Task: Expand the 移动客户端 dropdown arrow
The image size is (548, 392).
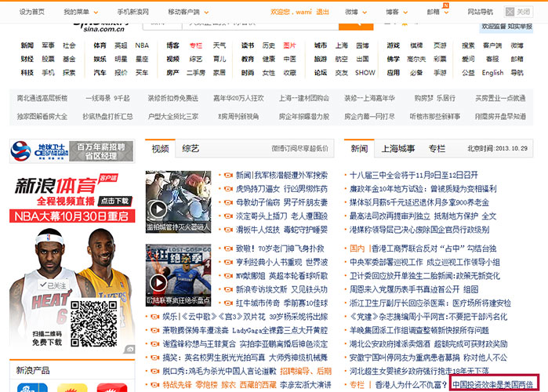Action: pyautogui.click(x=206, y=13)
